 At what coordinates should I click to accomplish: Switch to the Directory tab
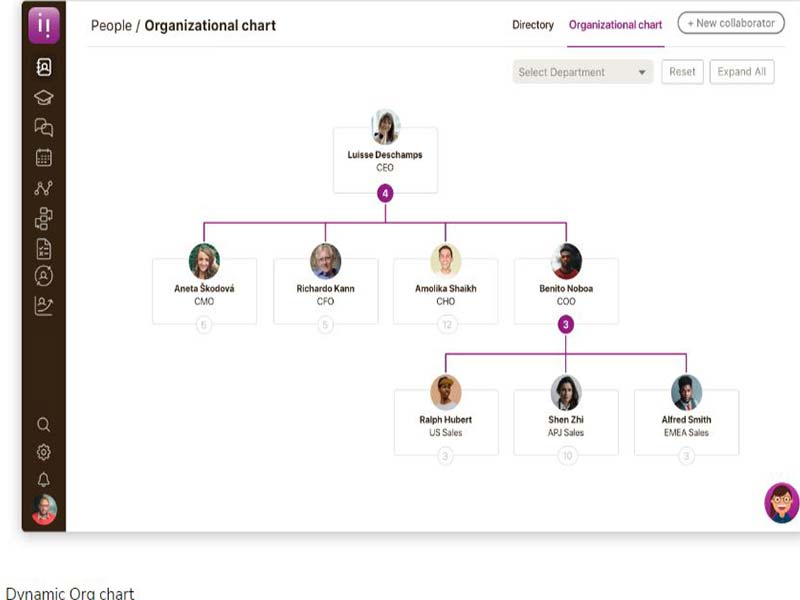pos(532,25)
